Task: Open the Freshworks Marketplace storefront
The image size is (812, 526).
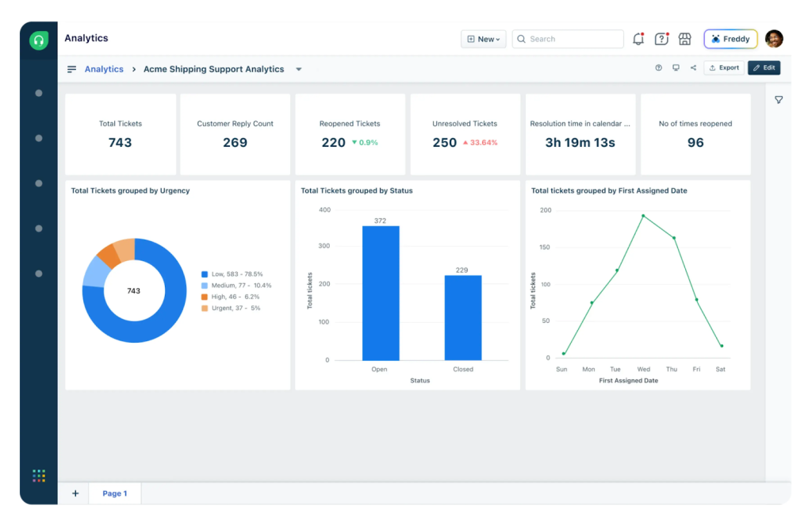Action: pyautogui.click(x=684, y=38)
